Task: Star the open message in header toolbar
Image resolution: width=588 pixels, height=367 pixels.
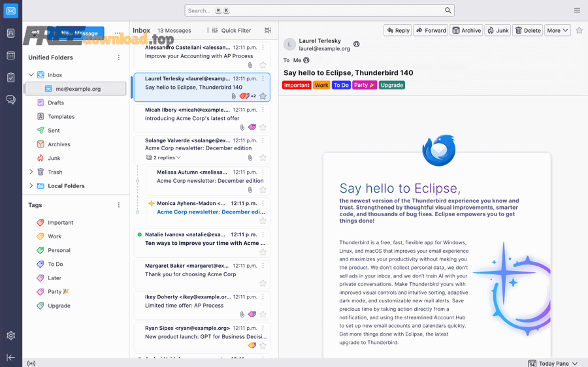Action: click(x=580, y=30)
